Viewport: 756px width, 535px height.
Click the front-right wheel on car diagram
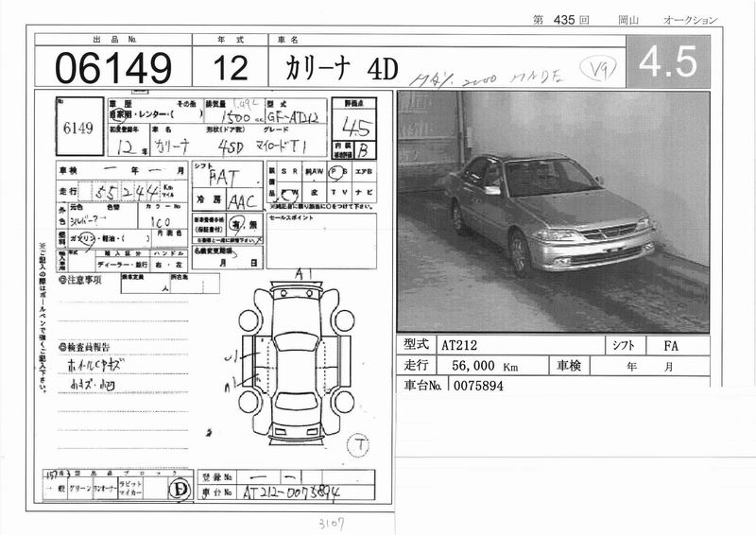pos(343,319)
